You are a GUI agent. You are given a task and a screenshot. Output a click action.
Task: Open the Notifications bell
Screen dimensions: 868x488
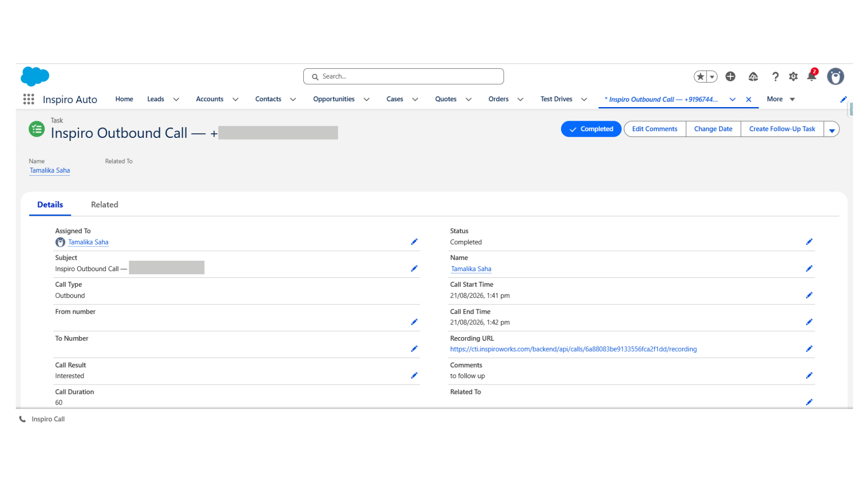(812, 76)
